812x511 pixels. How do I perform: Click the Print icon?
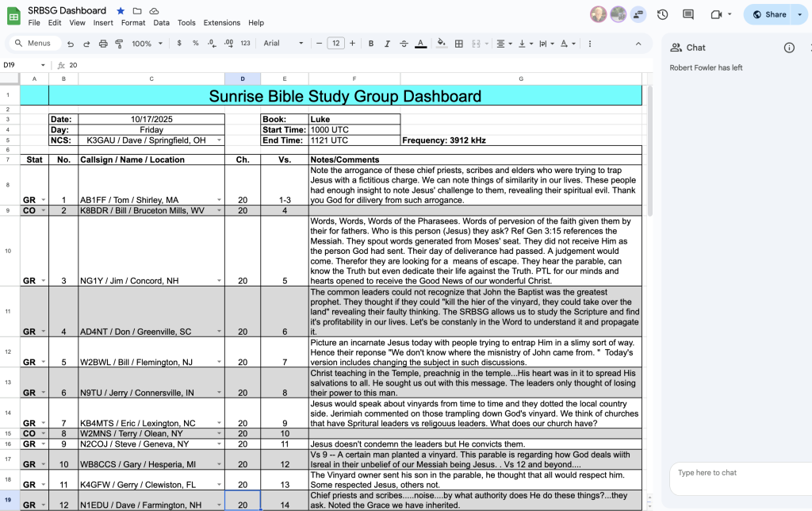(x=102, y=44)
